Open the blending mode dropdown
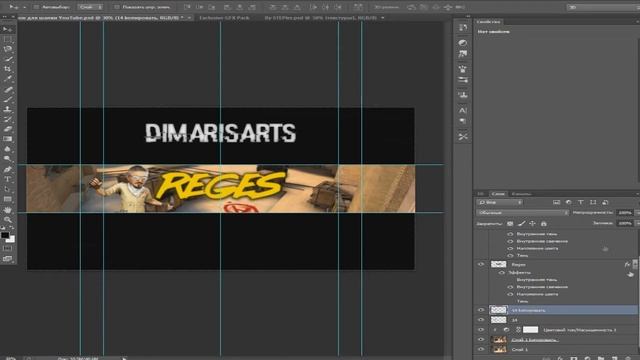Viewport: 640px width, 360px height. coord(522,213)
